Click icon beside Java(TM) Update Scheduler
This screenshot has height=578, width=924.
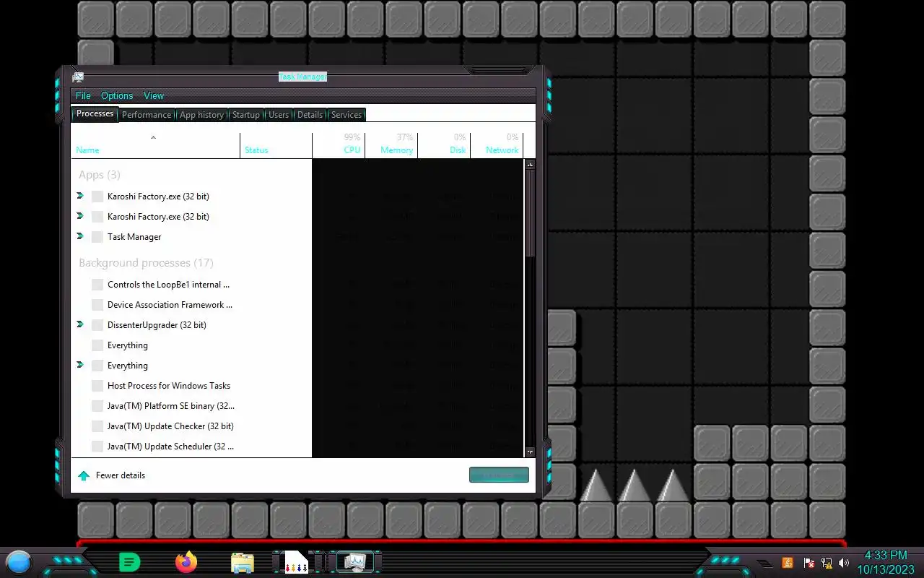coord(97,447)
